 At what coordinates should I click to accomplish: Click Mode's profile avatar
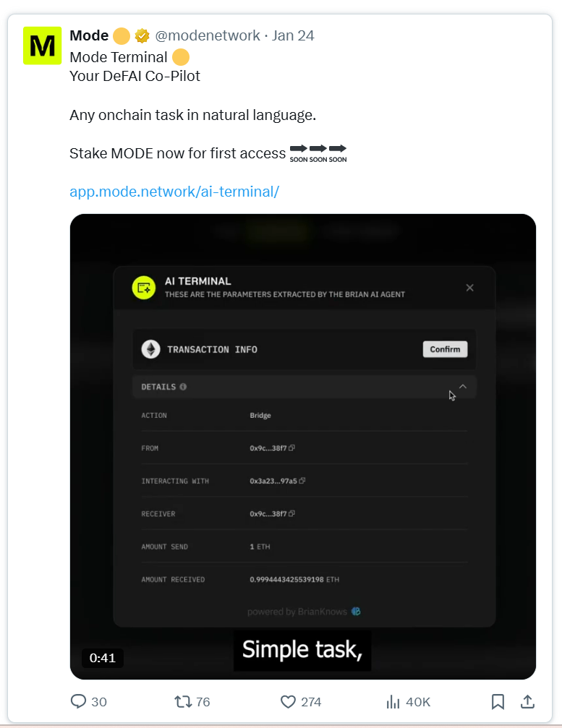click(42, 46)
